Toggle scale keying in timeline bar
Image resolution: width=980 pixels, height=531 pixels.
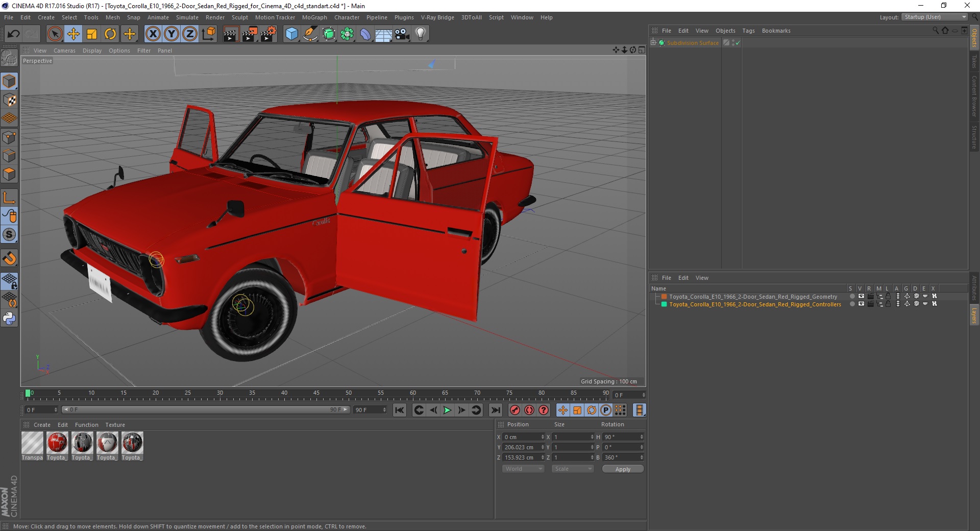pos(577,410)
